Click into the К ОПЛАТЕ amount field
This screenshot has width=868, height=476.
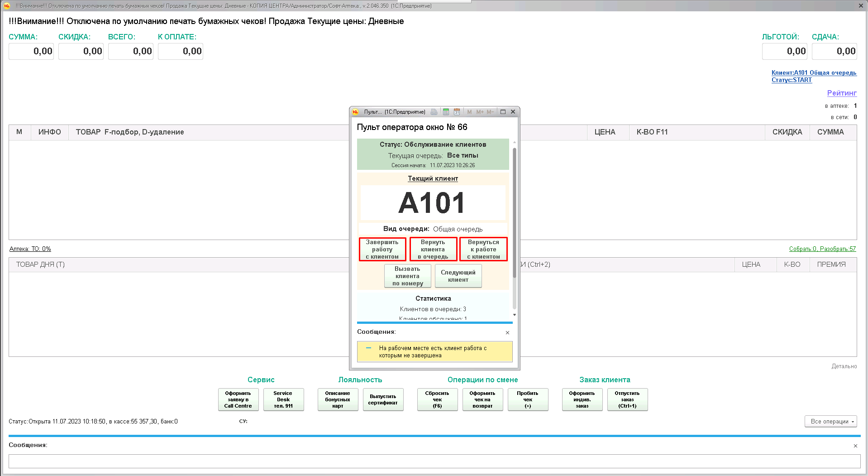(180, 51)
